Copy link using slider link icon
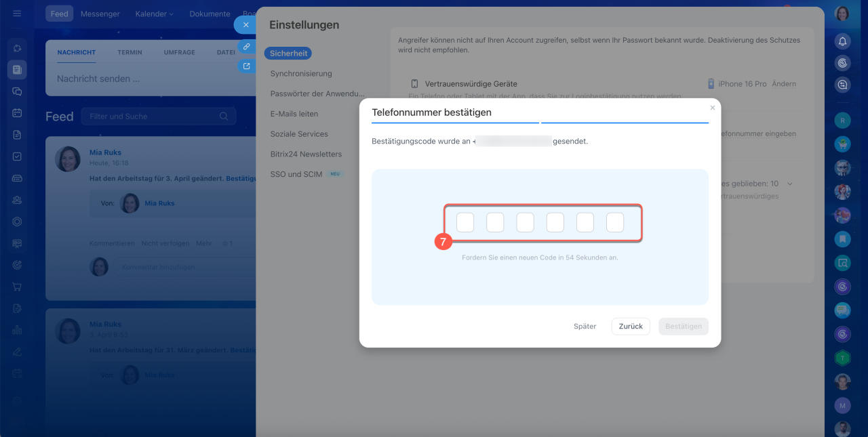Screen dimensions: 868x437 coord(246,46)
